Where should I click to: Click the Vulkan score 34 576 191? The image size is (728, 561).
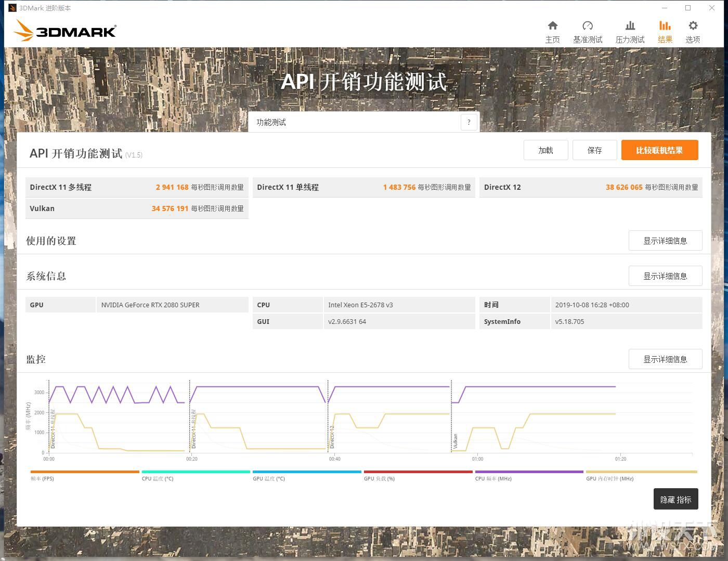click(170, 208)
